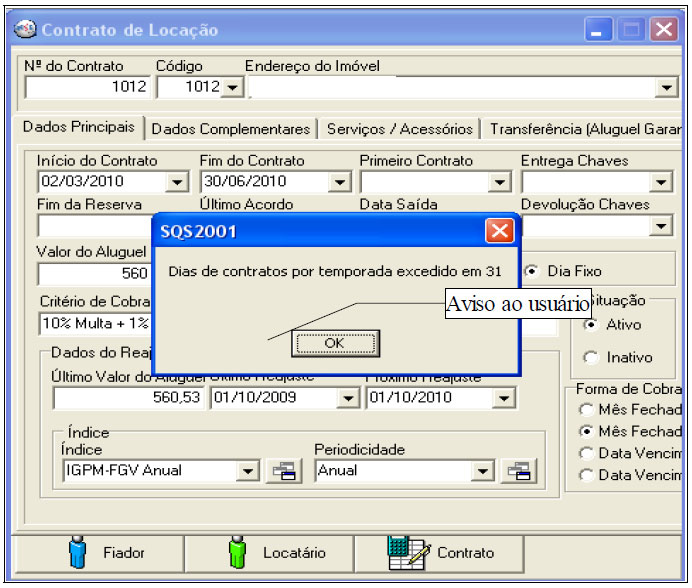The image size is (692, 588).
Task: Click the Contrato calculator sheet icon
Action: click(409, 553)
